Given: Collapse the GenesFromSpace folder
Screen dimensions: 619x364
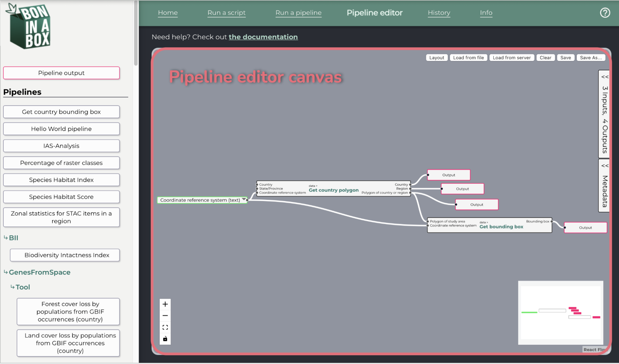Looking at the screenshot, I should click(x=37, y=272).
